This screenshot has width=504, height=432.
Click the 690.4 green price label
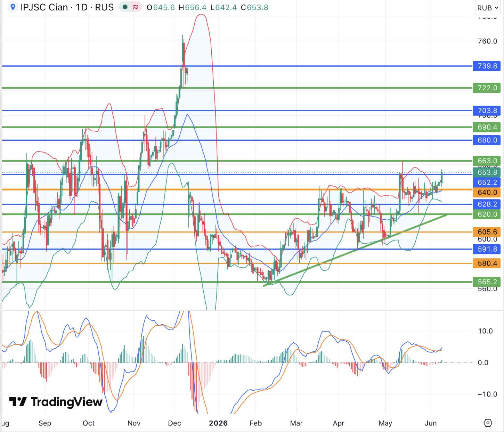pyautogui.click(x=487, y=127)
